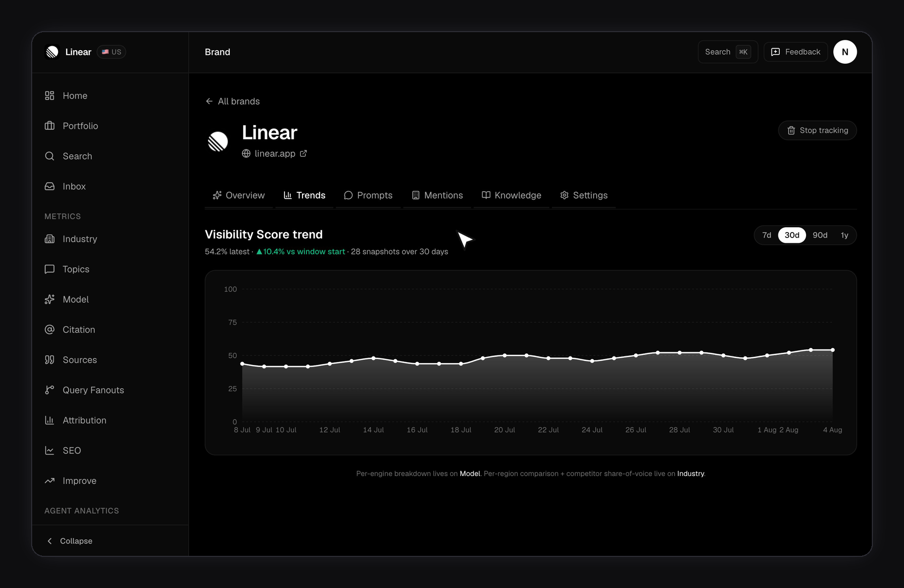
Task: Click the Home grid icon
Action: (50, 96)
